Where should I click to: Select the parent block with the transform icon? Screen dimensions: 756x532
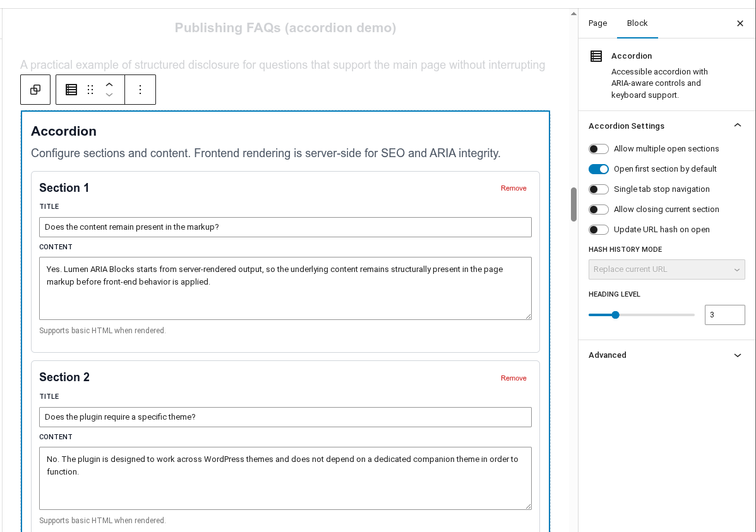[35, 89]
